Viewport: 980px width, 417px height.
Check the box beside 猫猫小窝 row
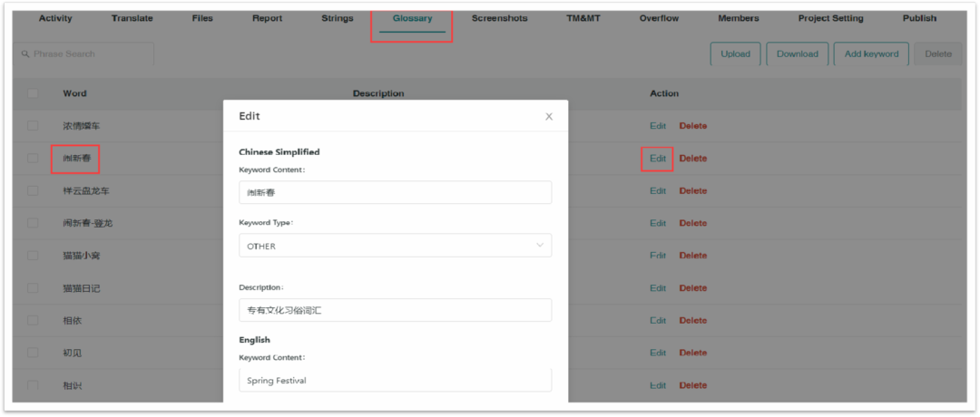coord(34,256)
